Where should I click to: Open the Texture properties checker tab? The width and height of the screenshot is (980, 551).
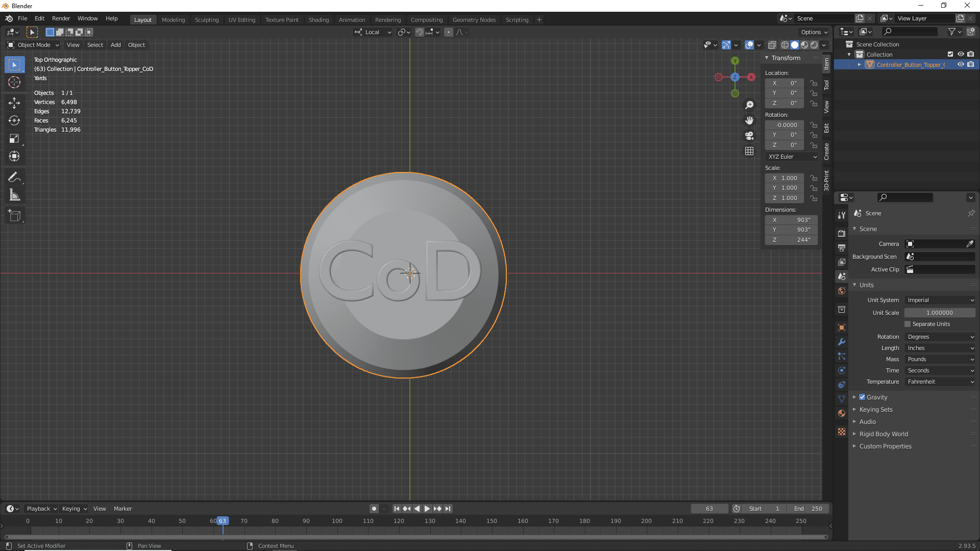842,432
